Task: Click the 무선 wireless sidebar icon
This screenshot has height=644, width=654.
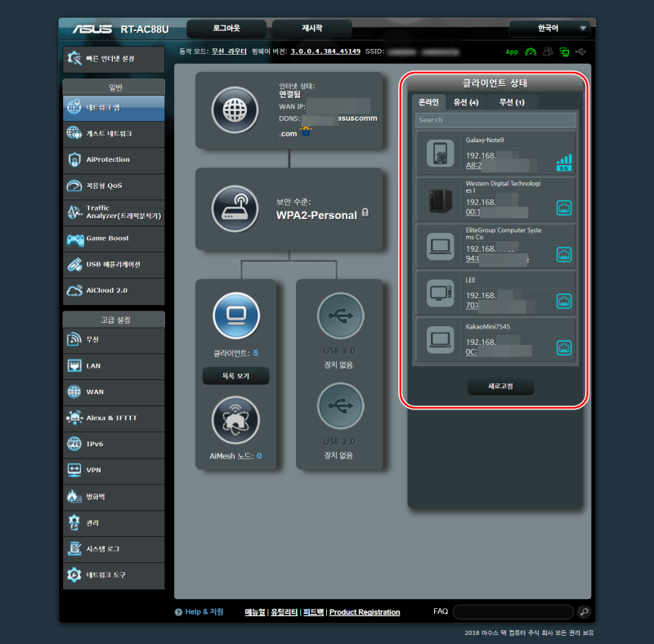Action: tap(74, 339)
